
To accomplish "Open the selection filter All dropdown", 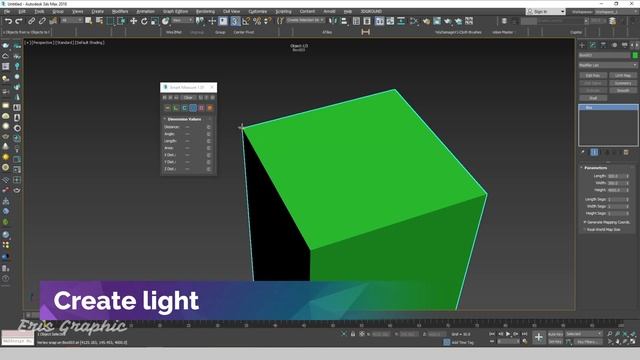I will click(x=71, y=20).
